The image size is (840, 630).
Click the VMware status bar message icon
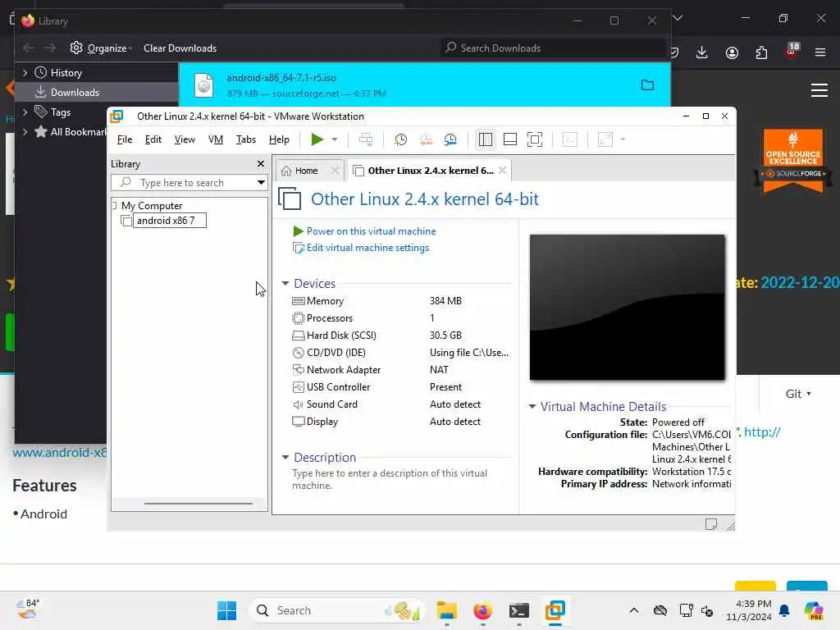click(711, 524)
